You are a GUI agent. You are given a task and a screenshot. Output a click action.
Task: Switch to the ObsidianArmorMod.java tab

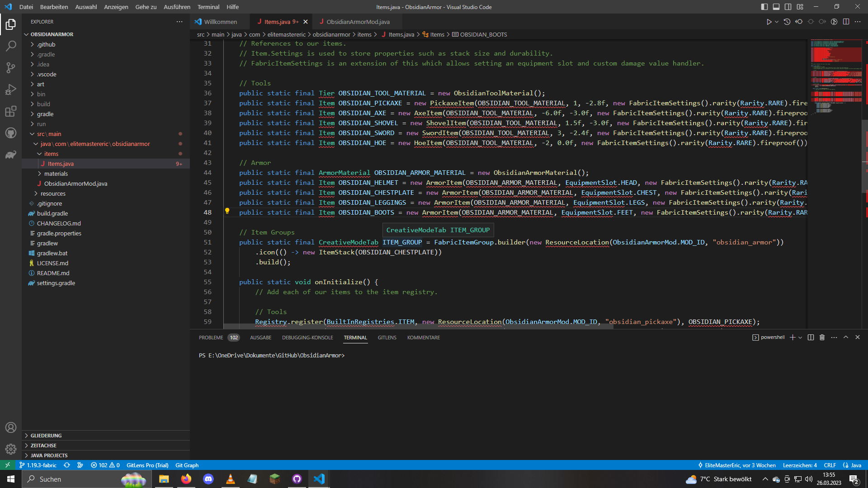tap(357, 21)
